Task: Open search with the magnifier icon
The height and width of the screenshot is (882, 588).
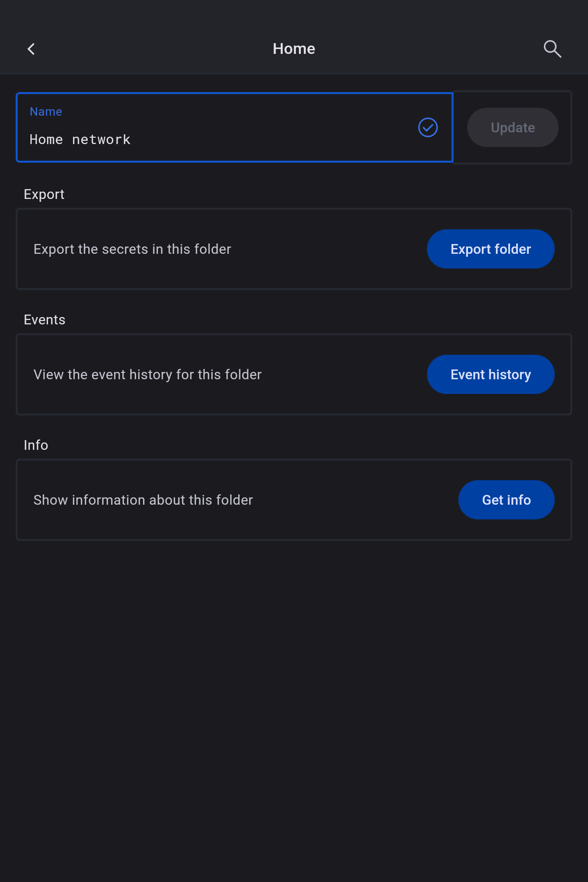Action: pyautogui.click(x=552, y=49)
